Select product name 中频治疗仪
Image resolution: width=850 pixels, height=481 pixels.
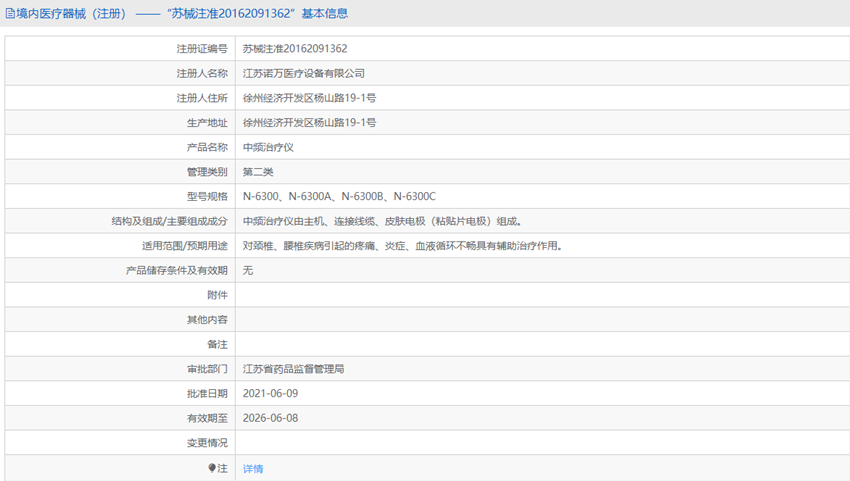click(268, 147)
